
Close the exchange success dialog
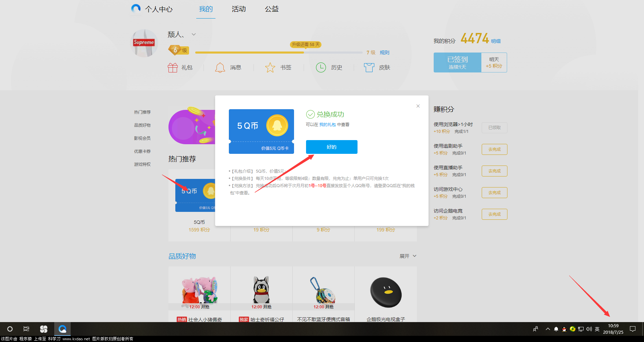point(418,106)
